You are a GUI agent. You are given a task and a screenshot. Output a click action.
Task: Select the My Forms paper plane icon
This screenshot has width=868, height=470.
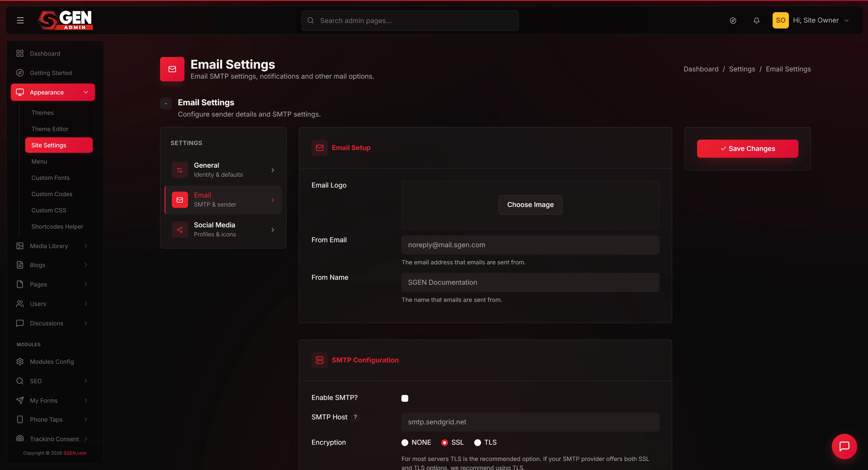20,400
